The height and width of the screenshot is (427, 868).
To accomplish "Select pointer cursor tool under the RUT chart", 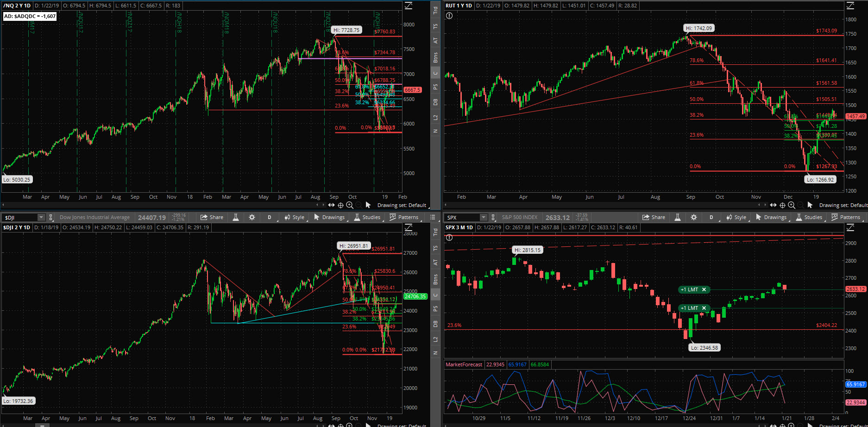I will pyautogui.click(x=810, y=205).
